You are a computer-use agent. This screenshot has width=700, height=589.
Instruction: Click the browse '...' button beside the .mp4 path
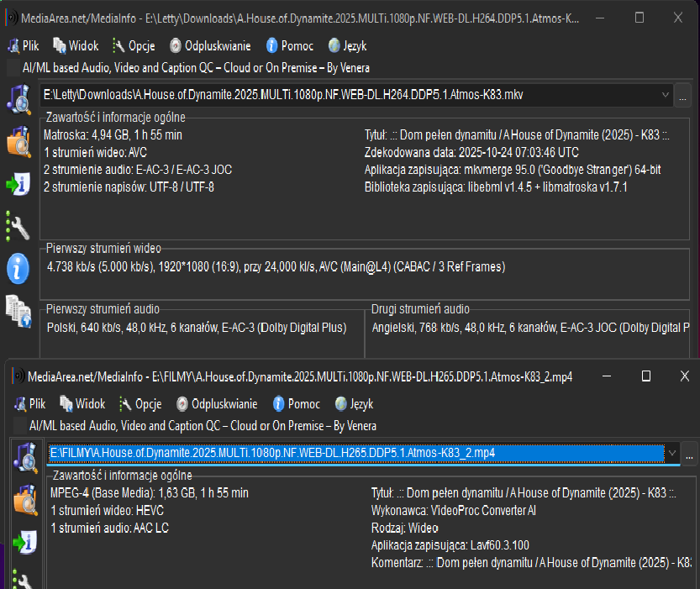pyautogui.click(x=689, y=454)
